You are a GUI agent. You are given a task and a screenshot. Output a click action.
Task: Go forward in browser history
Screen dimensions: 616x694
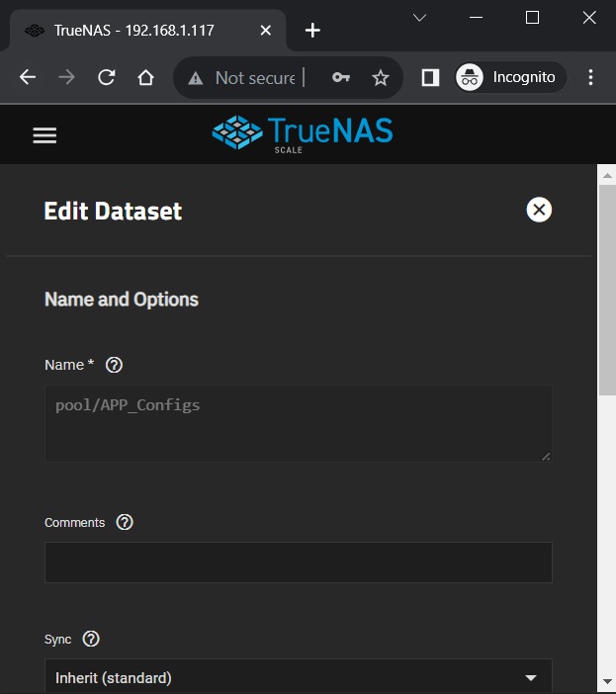[67, 77]
